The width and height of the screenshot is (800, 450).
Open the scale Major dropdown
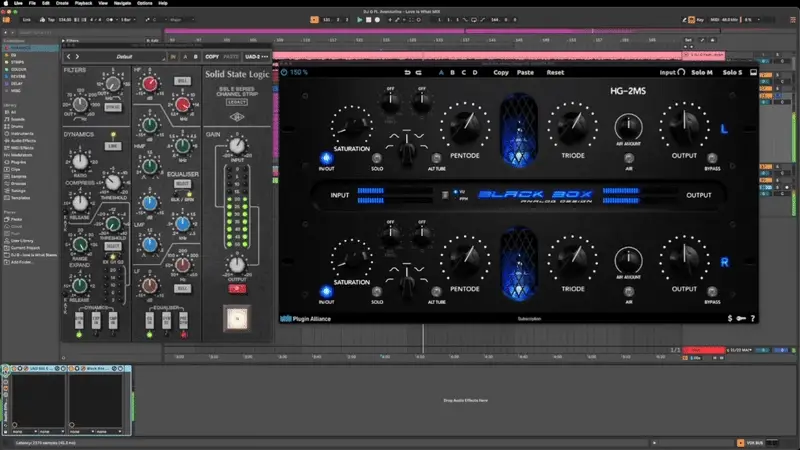(181, 20)
